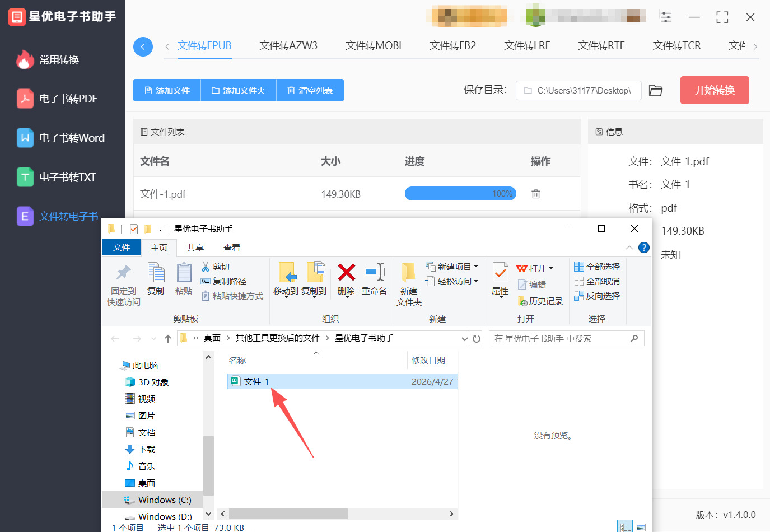Image resolution: width=770 pixels, height=532 pixels.
Task: Switch to the 文件转MOBI tab
Action: pyautogui.click(x=374, y=45)
